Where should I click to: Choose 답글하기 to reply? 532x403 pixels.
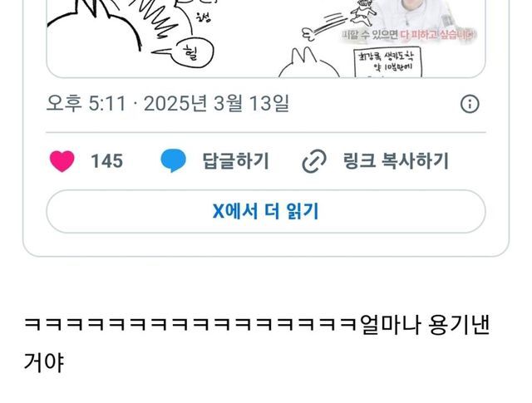coord(236,161)
